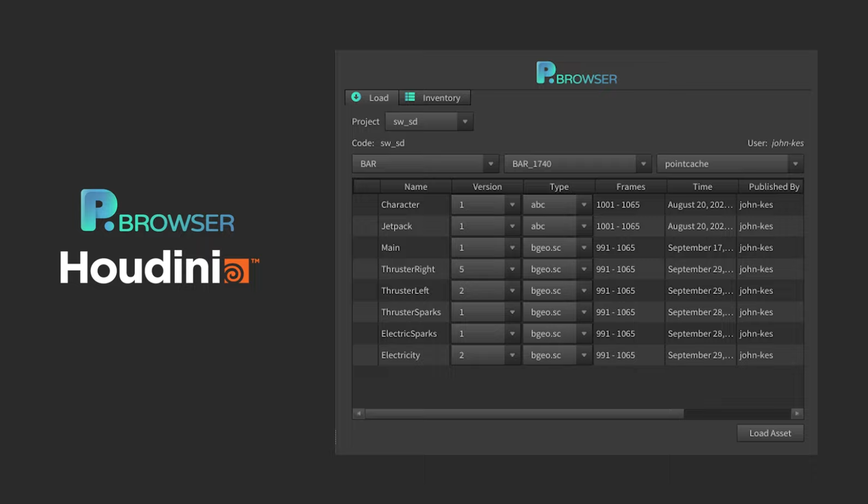Switch to the Load tab
Viewport: 868px width, 504px height.
[372, 97]
